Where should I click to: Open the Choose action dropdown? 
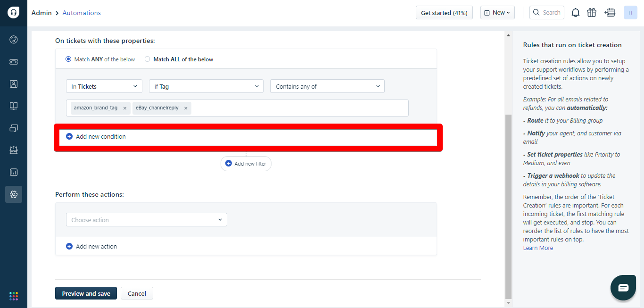coord(147,220)
